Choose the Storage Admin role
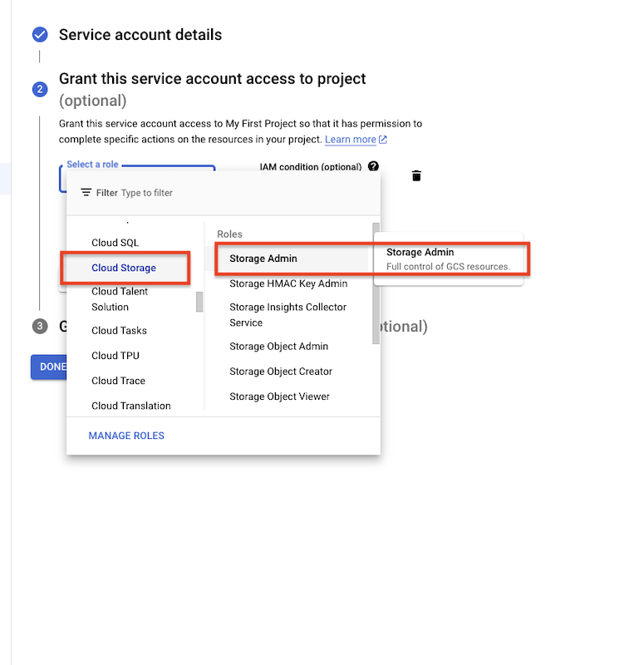Screen dimensions: 644x665 [263, 259]
